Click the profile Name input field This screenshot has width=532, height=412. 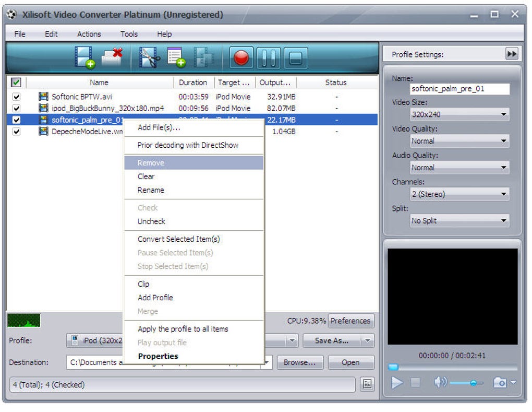[x=460, y=89]
